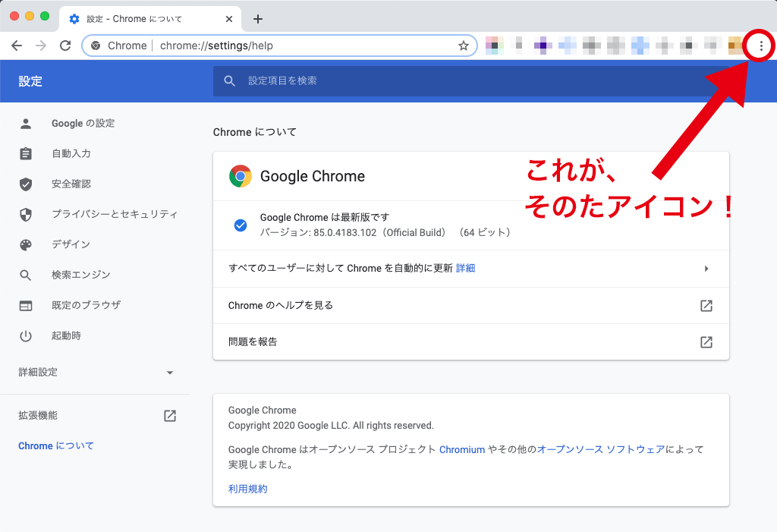Screen dimensions: 777x532
Task: Open Chrome のヘルプを見る row
Action: pyautogui.click(x=470, y=305)
